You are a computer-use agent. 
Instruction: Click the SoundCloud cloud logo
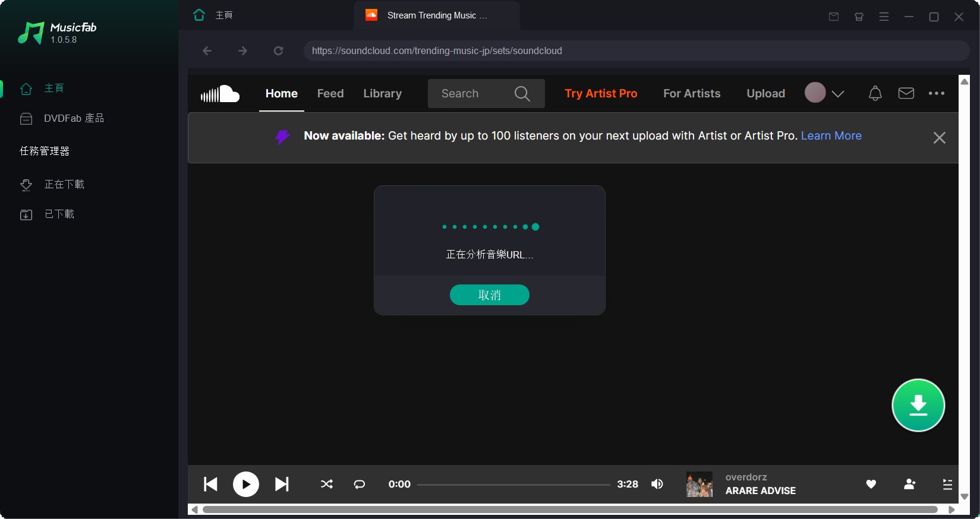[220, 94]
